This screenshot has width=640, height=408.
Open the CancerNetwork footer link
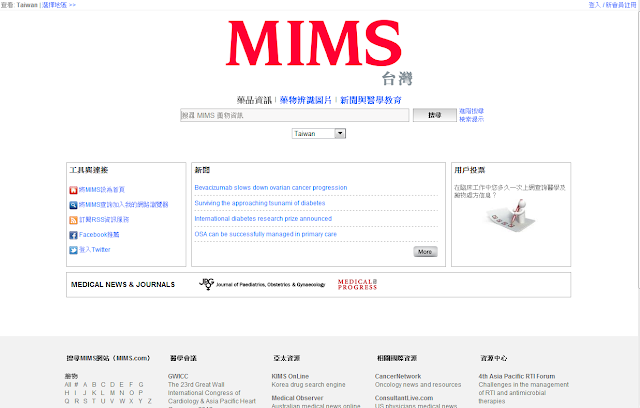(x=398, y=376)
